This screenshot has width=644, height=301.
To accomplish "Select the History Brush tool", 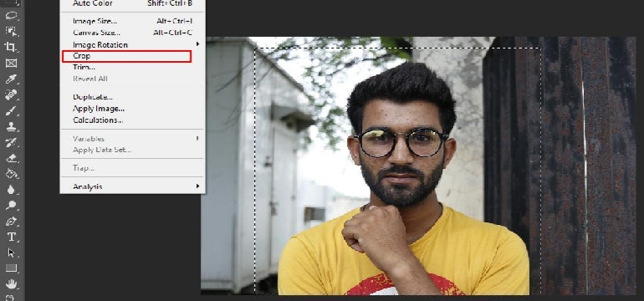I will [x=12, y=142].
